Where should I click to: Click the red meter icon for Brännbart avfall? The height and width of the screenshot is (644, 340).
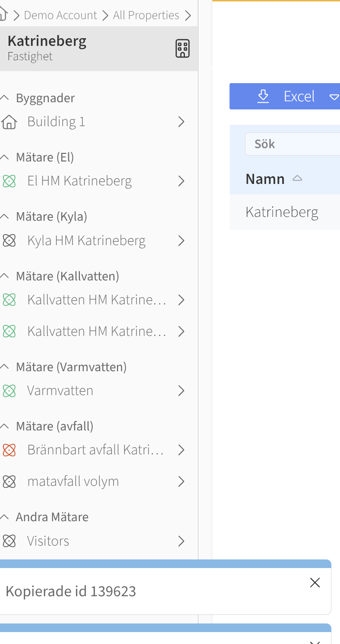click(9, 450)
